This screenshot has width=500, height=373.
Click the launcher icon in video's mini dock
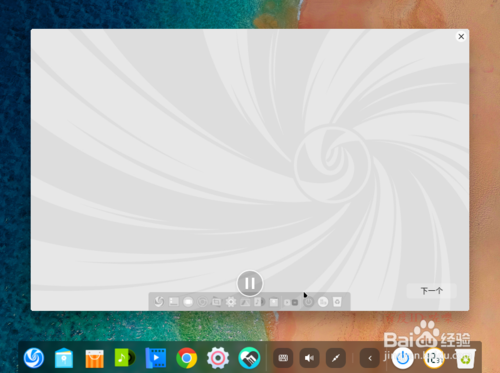click(x=159, y=302)
